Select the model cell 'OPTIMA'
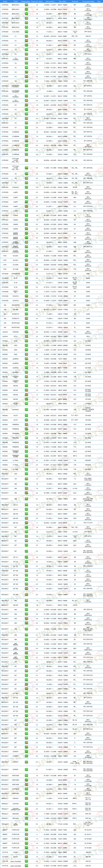 click(x=16, y=310)
